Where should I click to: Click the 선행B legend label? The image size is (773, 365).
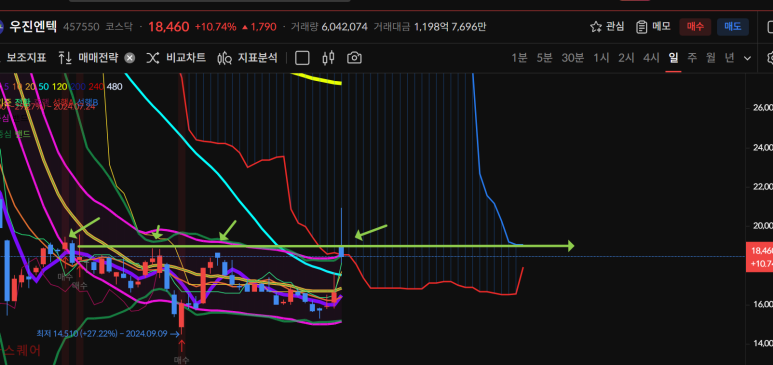[x=89, y=103]
